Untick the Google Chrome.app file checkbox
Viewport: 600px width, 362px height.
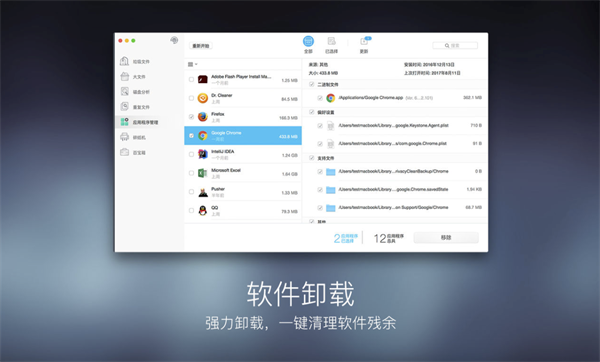[x=320, y=98]
